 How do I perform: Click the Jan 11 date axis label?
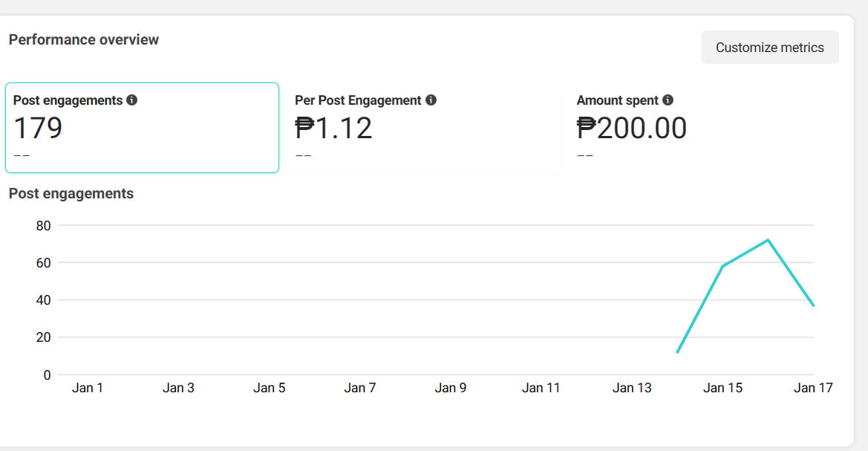point(541,388)
